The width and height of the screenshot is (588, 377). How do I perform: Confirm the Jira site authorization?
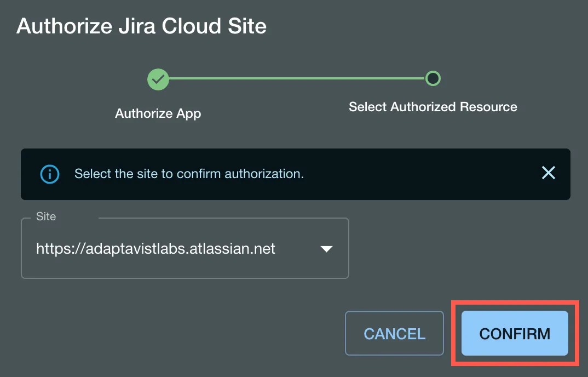pos(515,333)
